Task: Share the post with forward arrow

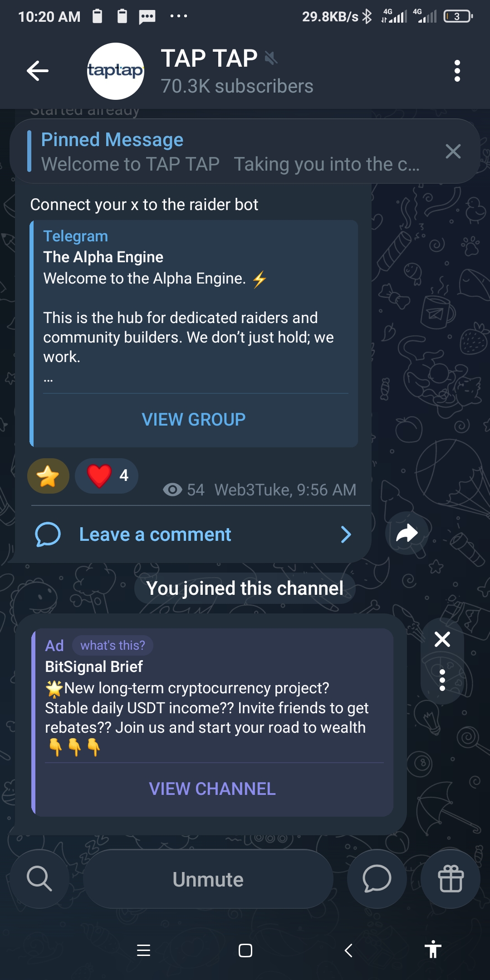Action: click(x=407, y=533)
